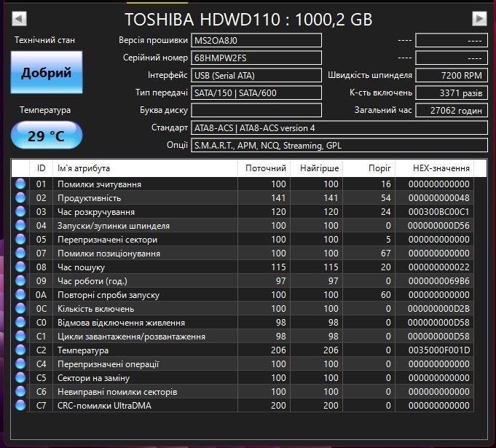This screenshot has width=496, height=448.
Task: Click HEX value 000000000D56
Action: click(x=438, y=226)
